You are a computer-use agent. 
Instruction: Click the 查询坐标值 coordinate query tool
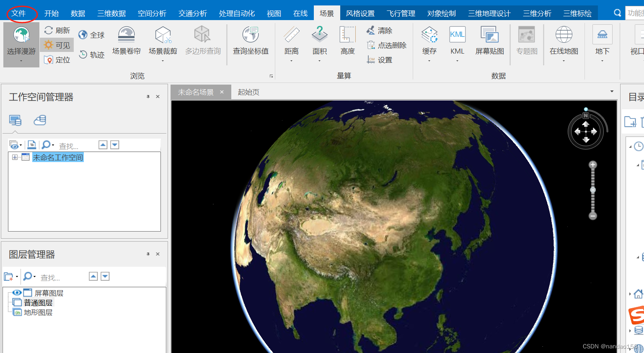pyautogui.click(x=250, y=40)
